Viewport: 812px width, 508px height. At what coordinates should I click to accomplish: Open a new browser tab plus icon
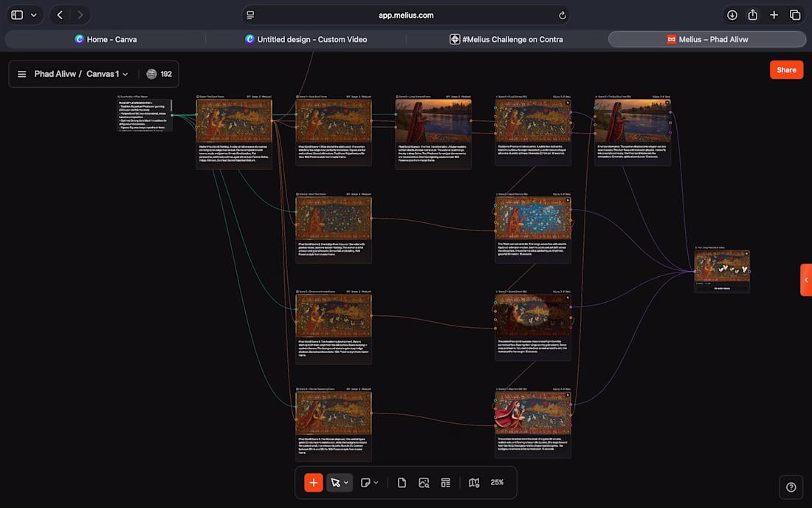pos(774,15)
